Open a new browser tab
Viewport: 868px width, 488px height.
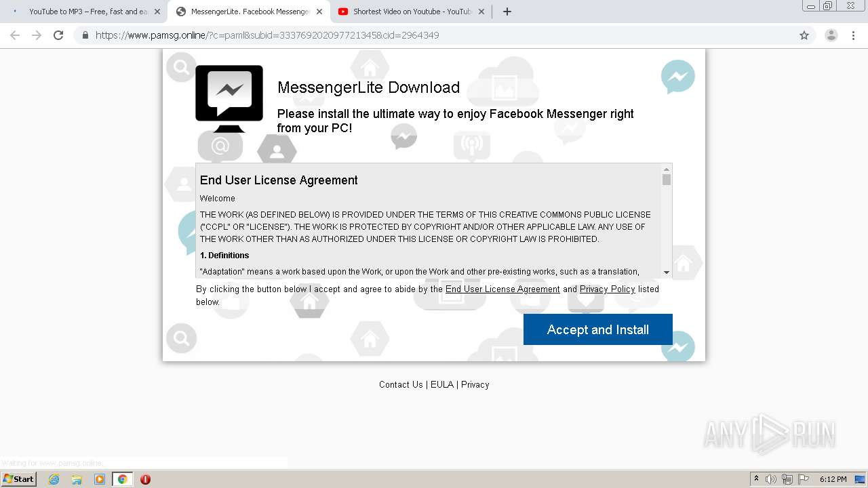point(507,12)
